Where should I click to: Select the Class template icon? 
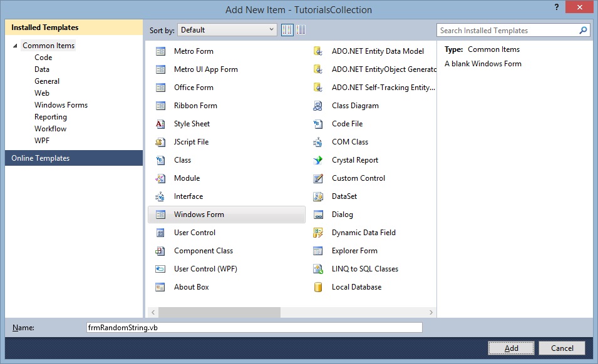[160, 160]
